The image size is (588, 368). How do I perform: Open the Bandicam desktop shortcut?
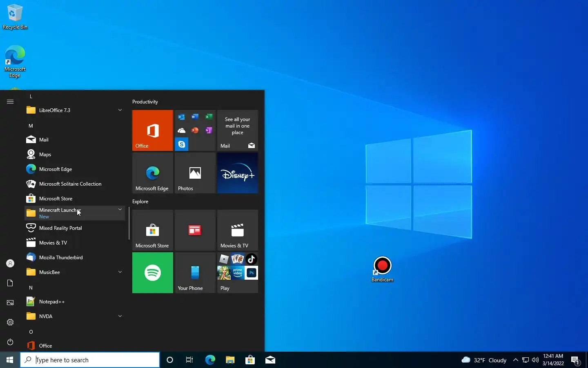pyautogui.click(x=382, y=269)
